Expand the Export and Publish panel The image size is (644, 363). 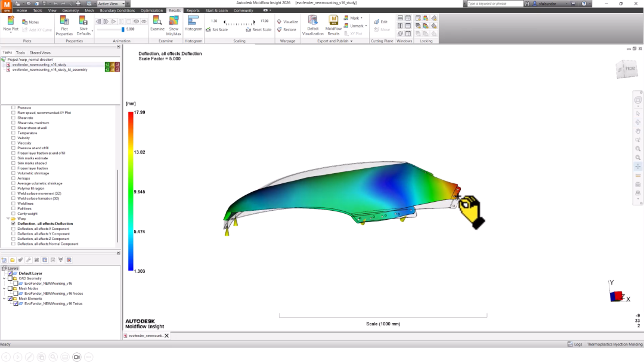coord(335,41)
